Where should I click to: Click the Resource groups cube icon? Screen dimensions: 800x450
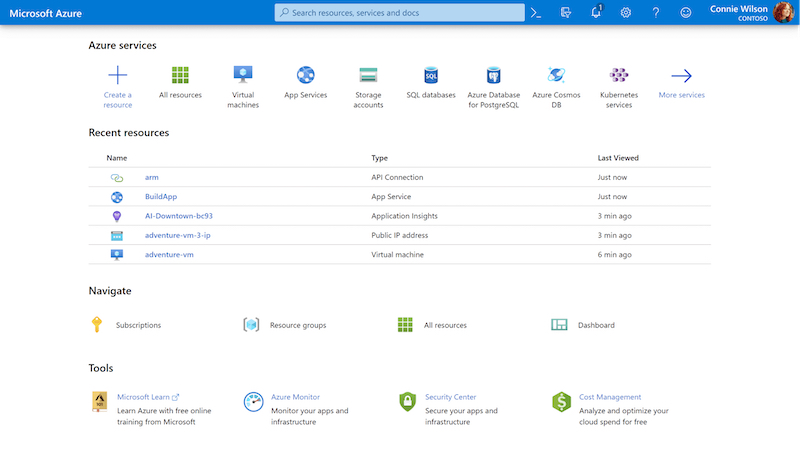tap(251, 324)
